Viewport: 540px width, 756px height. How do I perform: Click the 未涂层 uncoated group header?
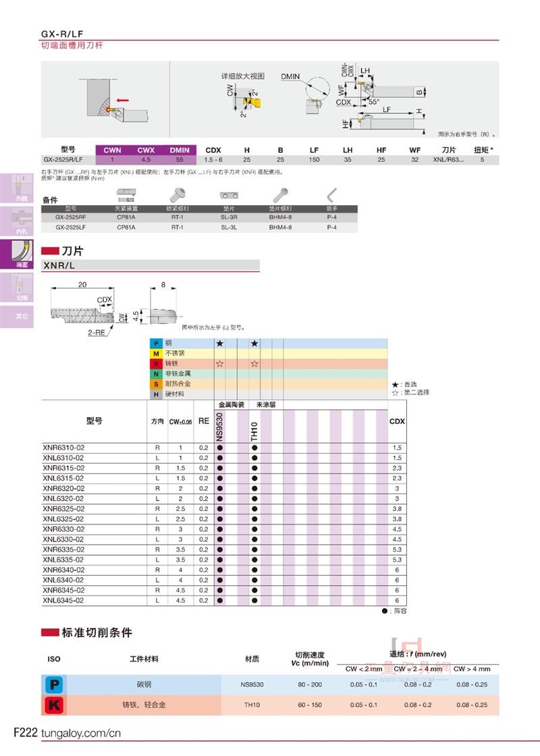(x=266, y=404)
